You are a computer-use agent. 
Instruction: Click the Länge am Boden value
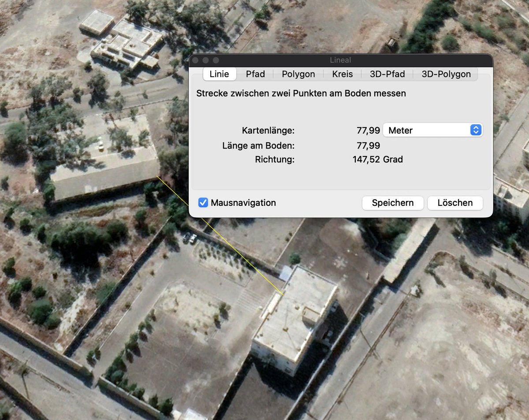(369, 145)
